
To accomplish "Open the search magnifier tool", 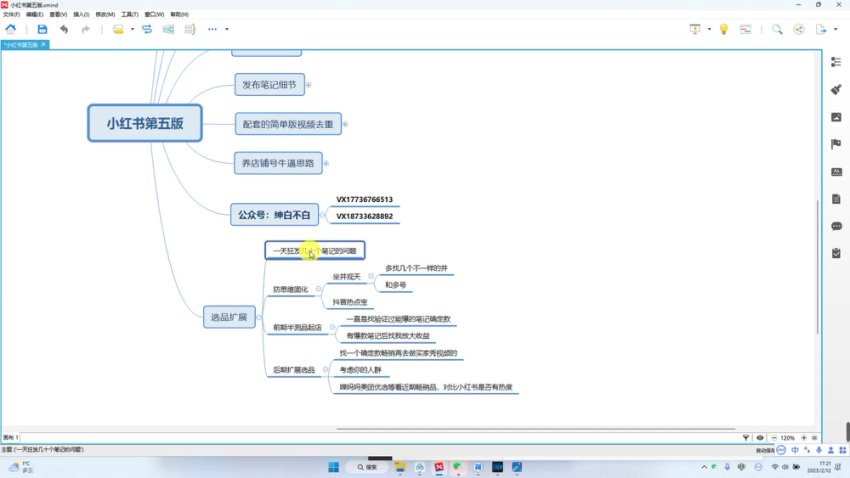I will [777, 29].
